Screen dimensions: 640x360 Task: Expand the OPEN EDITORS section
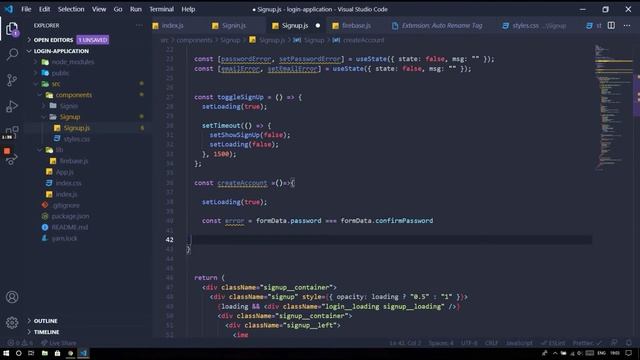click(x=53, y=40)
